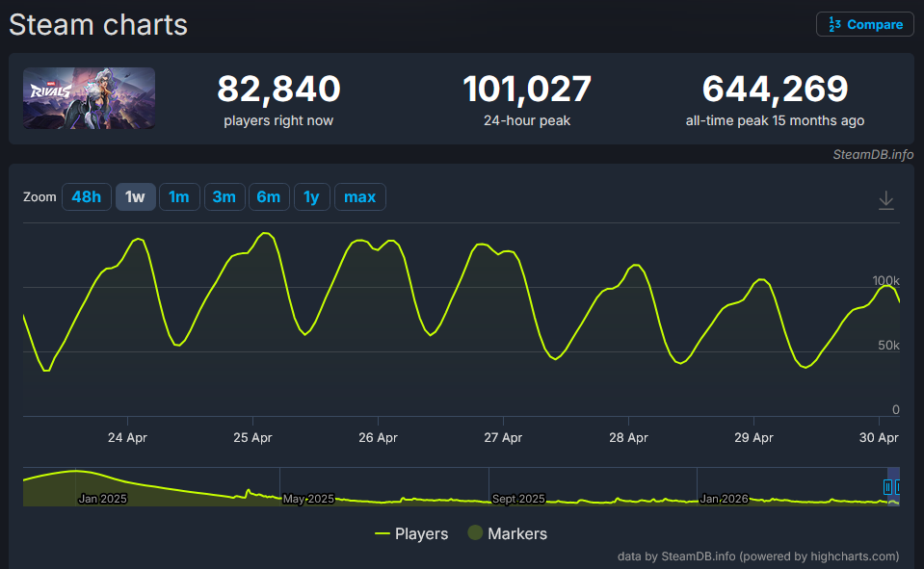Open the chart download menu icon
Viewport: 924px width, 569px height.
tap(885, 200)
